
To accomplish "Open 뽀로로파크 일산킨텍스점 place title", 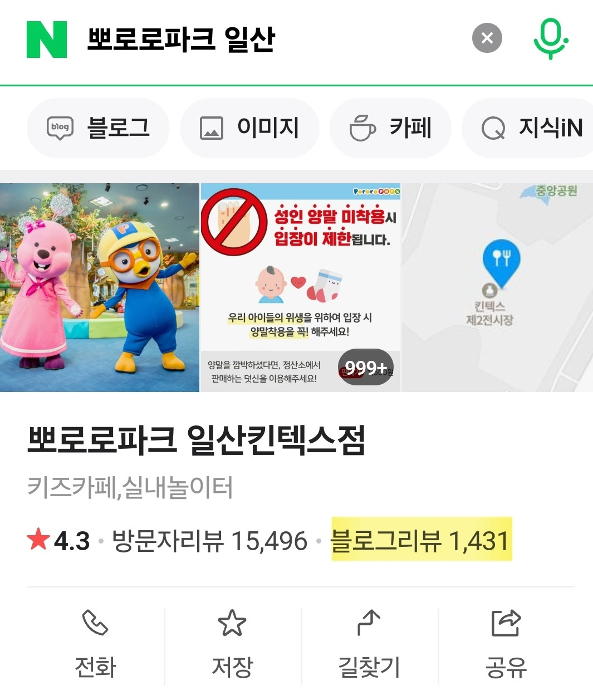I will pos(196,440).
